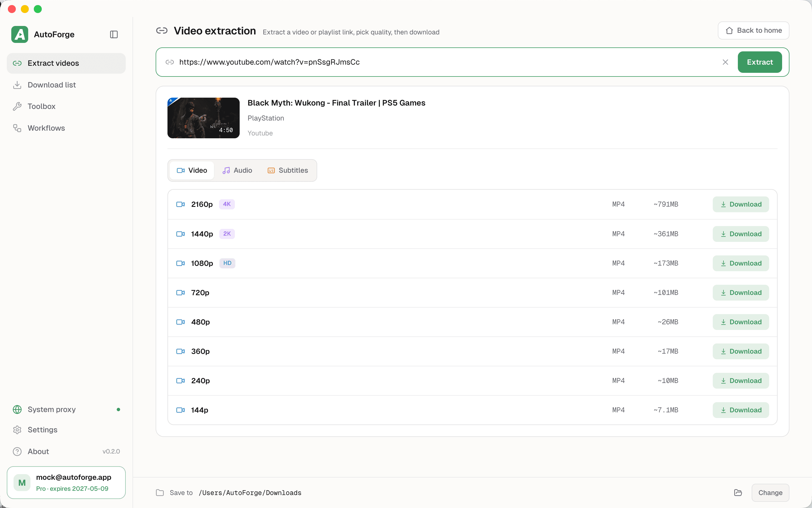Open the About page
Image resolution: width=812 pixels, height=508 pixels.
coord(66,452)
